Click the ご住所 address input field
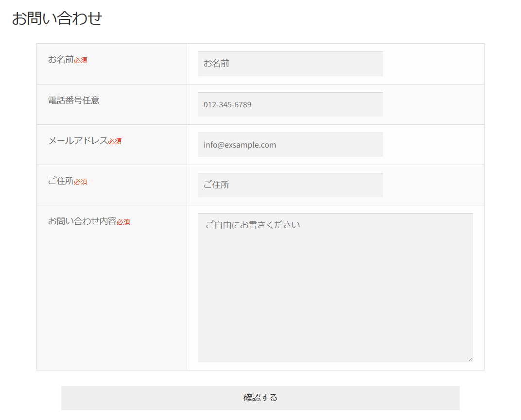The image size is (521, 420). pyautogui.click(x=291, y=185)
